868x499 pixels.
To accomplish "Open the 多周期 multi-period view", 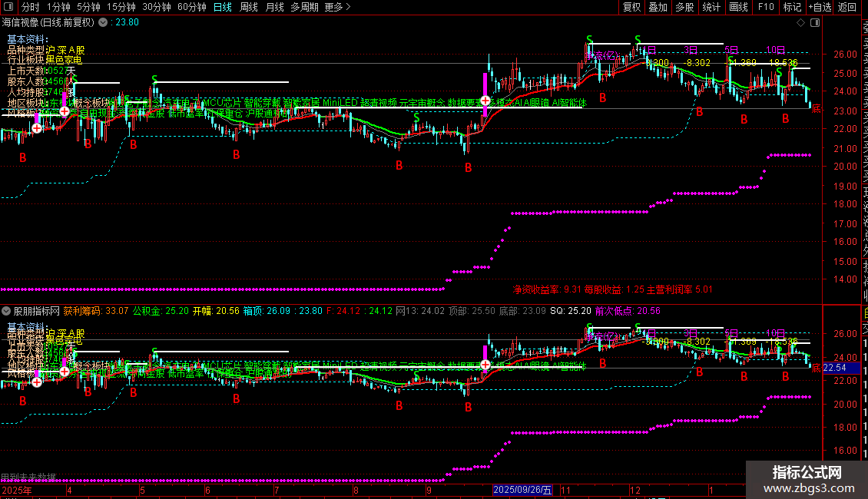I will click(x=304, y=7).
